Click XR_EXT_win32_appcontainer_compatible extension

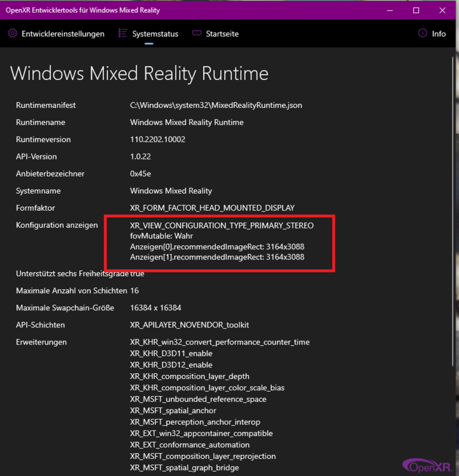click(201, 433)
